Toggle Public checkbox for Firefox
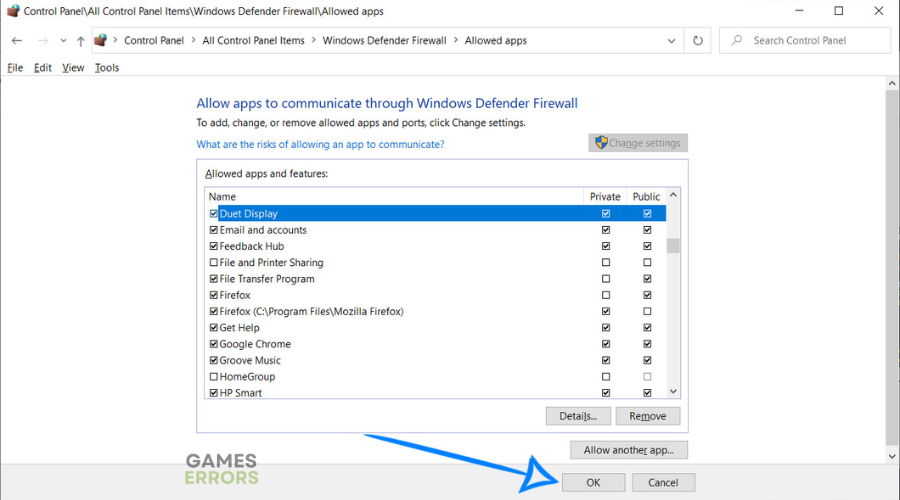This screenshot has height=500, width=900. [x=647, y=295]
